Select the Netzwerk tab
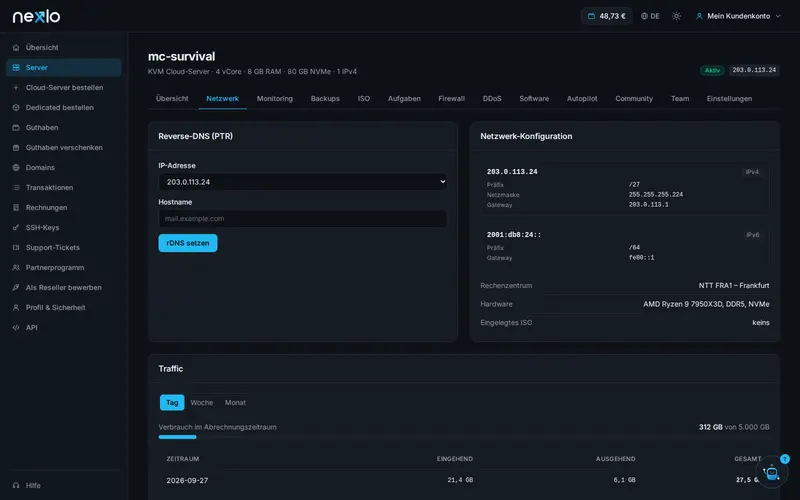 [222, 98]
